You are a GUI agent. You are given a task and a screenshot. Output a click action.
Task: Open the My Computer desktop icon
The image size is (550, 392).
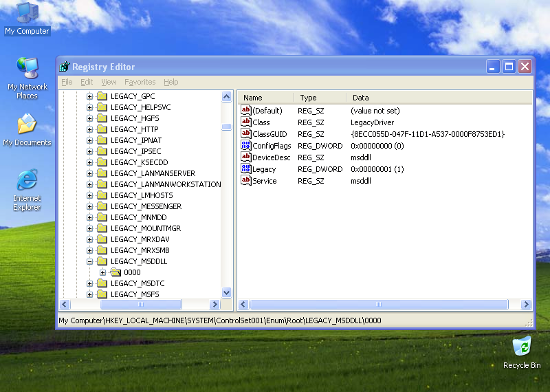pos(27,19)
